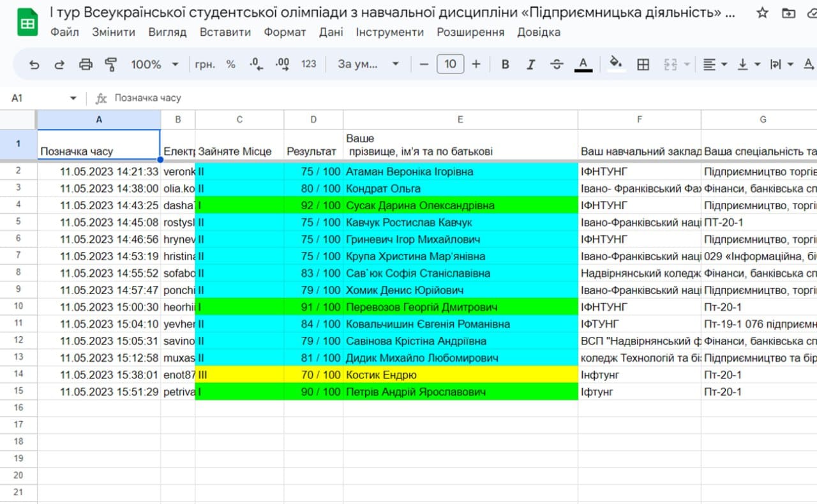Format as currency with грн. button
Image resolution: width=817 pixels, height=504 pixels.
pyautogui.click(x=205, y=64)
